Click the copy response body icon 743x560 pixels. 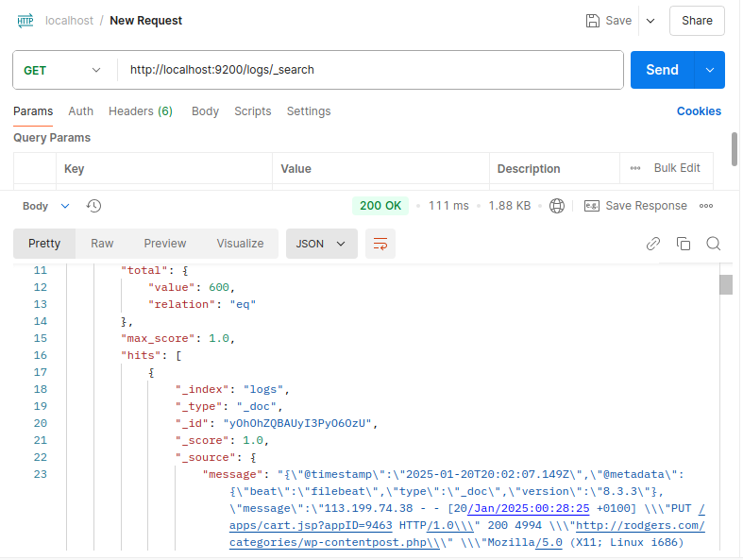[684, 244]
